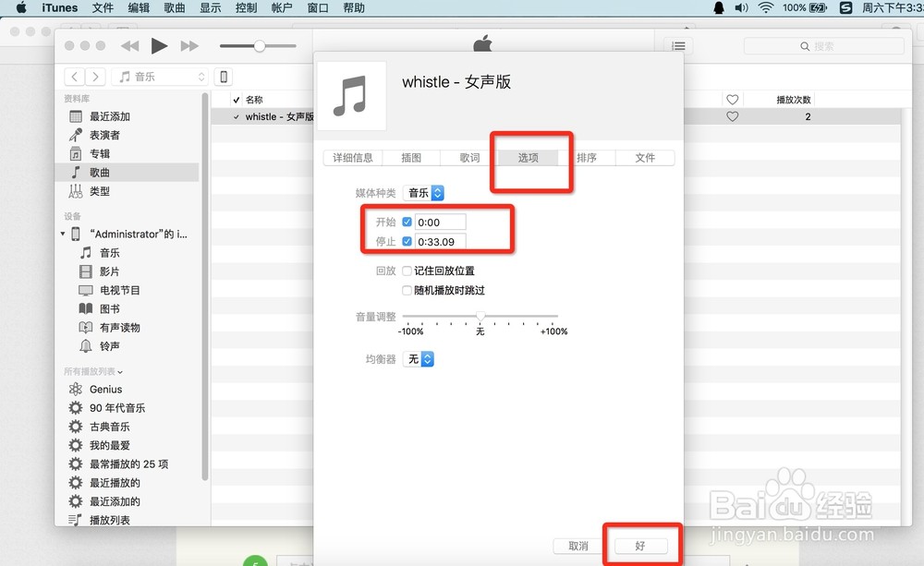
Task: Click the fast-forward next track button
Action: click(189, 46)
